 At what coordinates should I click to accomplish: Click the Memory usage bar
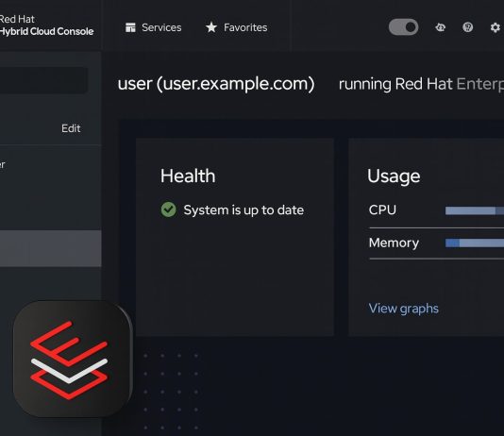pyautogui.click(x=475, y=243)
